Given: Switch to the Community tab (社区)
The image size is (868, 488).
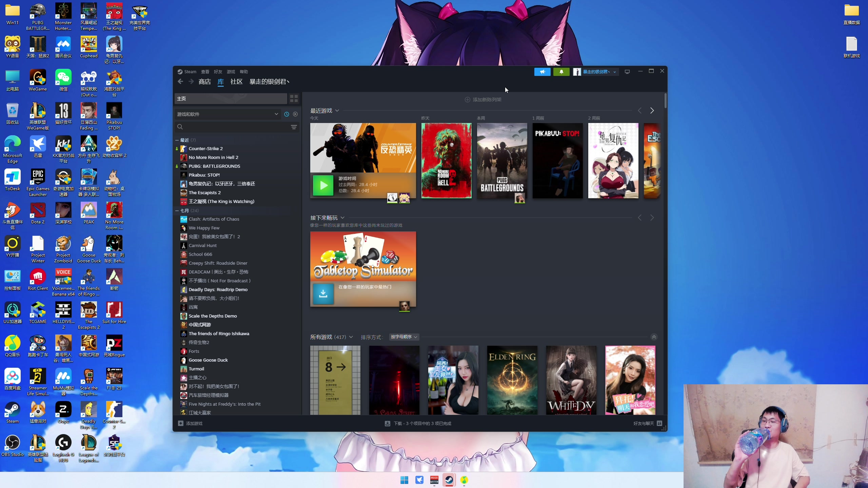Looking at the screenshot, I should (236, 82).
